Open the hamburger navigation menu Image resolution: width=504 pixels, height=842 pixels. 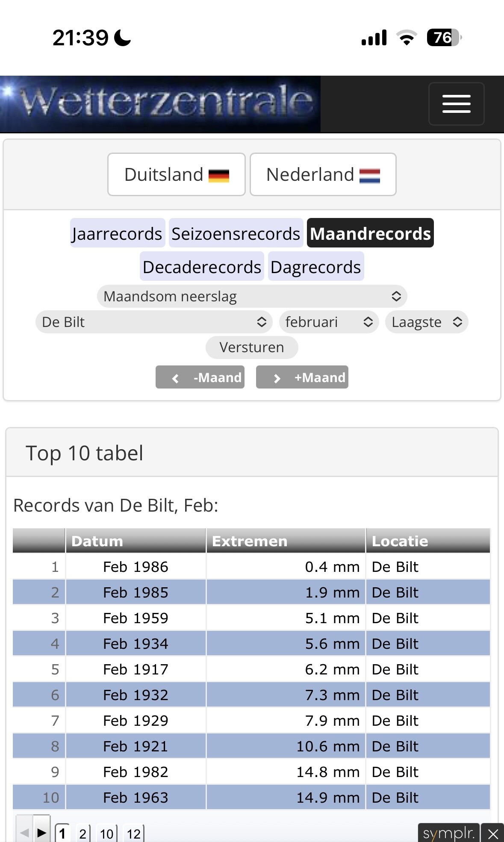coord(456,104)
